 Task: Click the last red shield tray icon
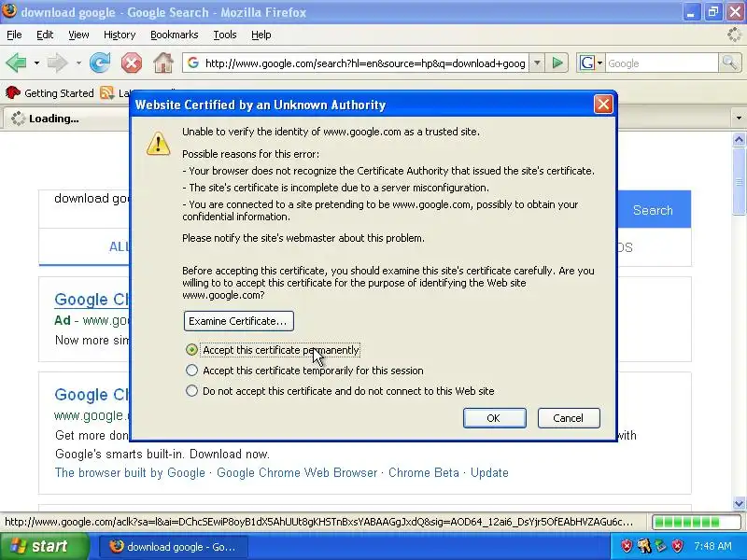tap(677, 546)
